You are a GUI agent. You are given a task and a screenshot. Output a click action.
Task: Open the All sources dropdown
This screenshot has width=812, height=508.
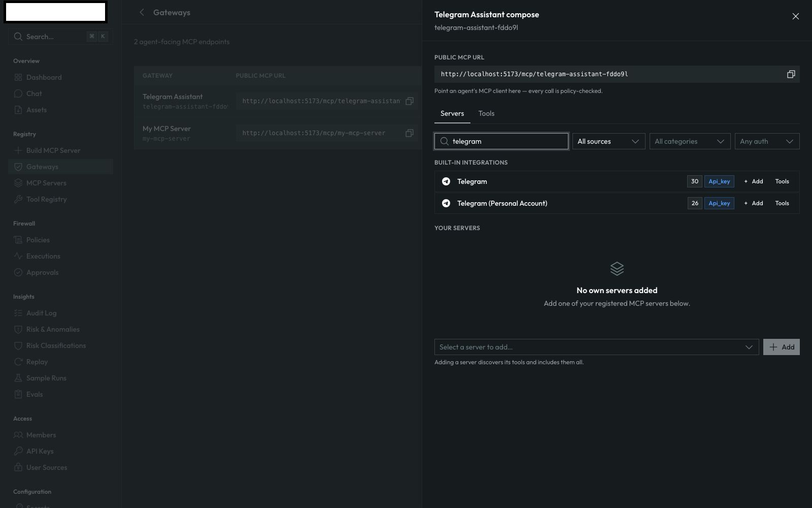tap(608, 141)
